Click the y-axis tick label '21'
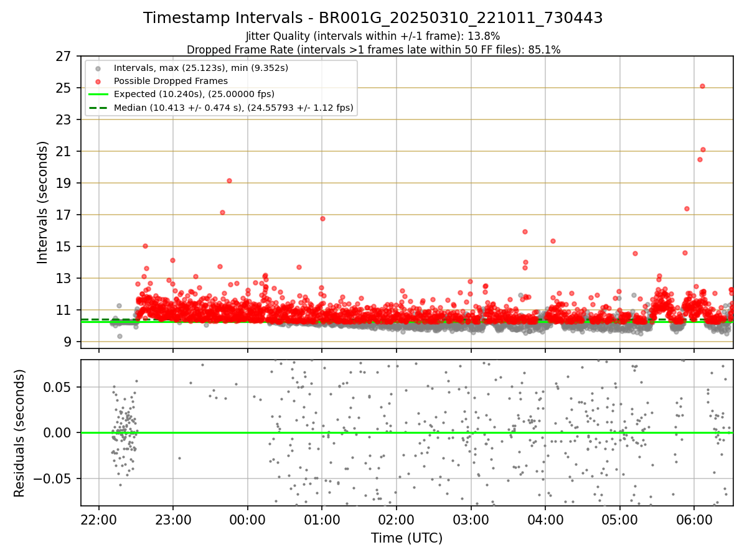 pos(64,152)
